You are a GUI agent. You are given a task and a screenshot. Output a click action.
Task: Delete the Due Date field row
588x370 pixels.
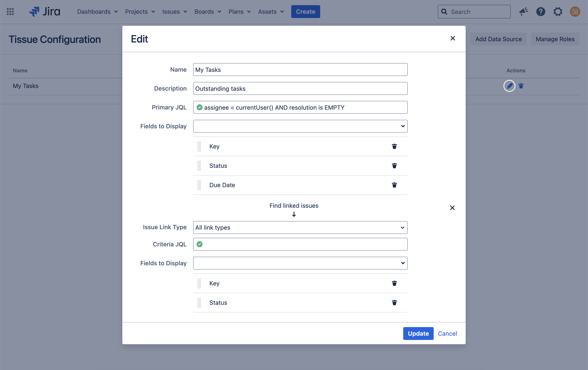click(394, 185)
